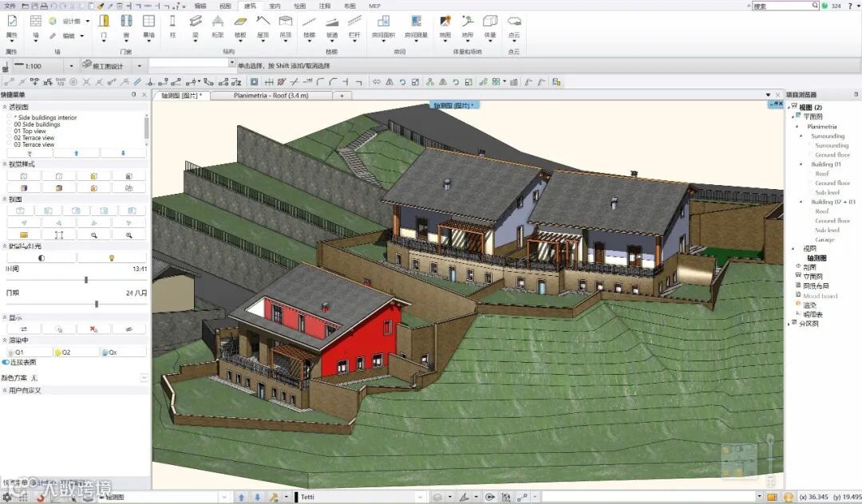Click the down arrow button under perspective list

[x=123, y=153]
